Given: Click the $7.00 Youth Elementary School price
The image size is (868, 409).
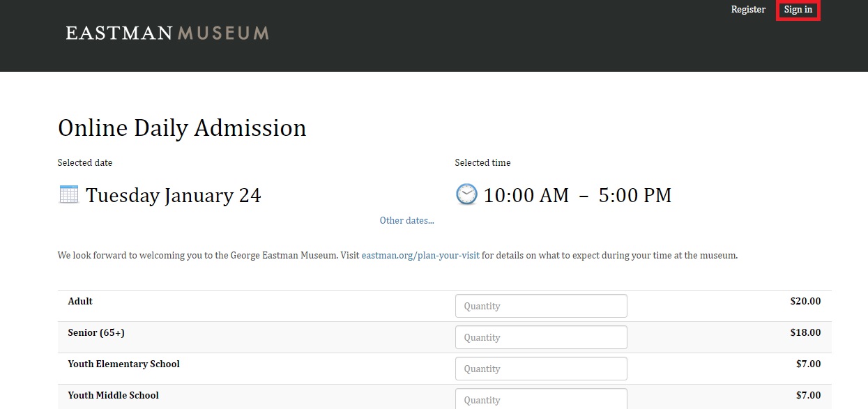Looking at the screenshot, I should (808, 364).
